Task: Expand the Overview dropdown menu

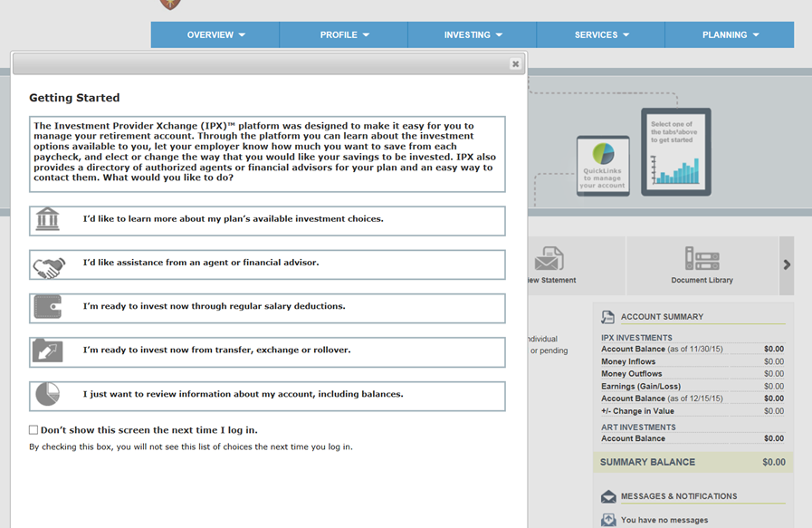Action: click(x=215, y=34)
